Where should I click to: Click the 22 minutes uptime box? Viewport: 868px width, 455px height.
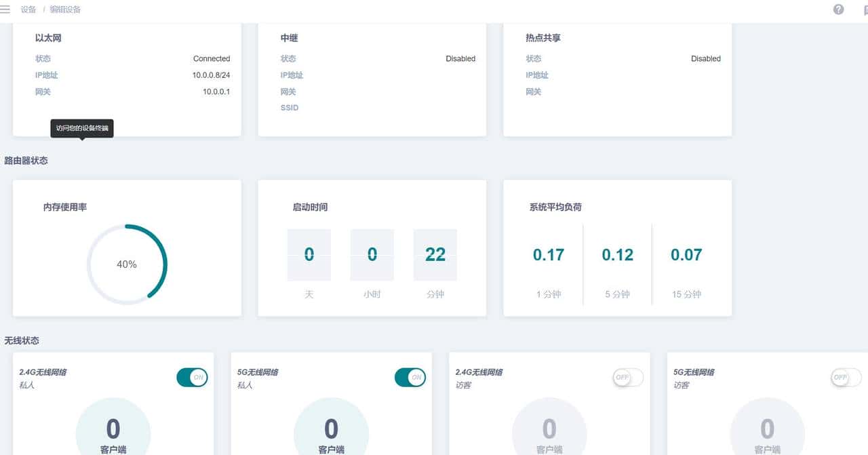(x=435, y=255)
